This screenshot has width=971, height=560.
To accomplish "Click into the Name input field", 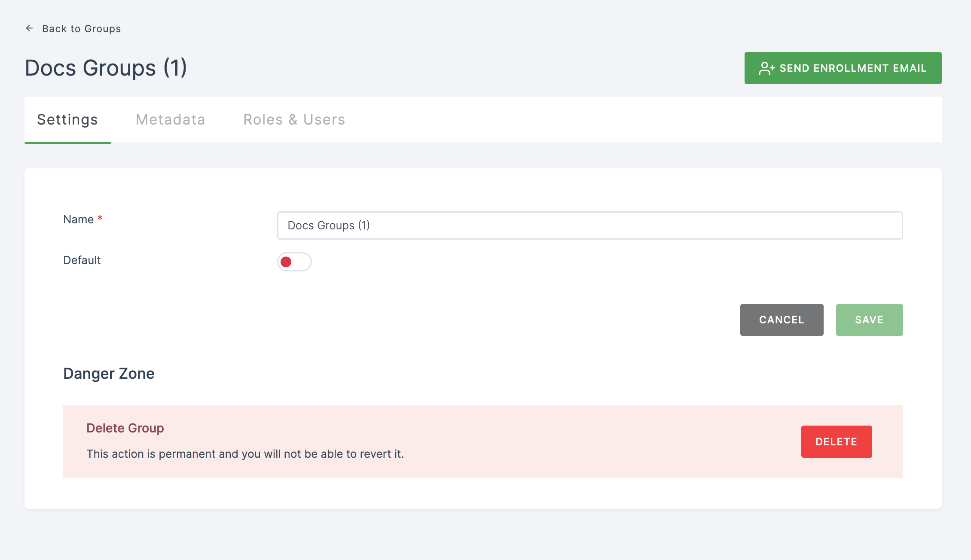I will click(590, 225).
